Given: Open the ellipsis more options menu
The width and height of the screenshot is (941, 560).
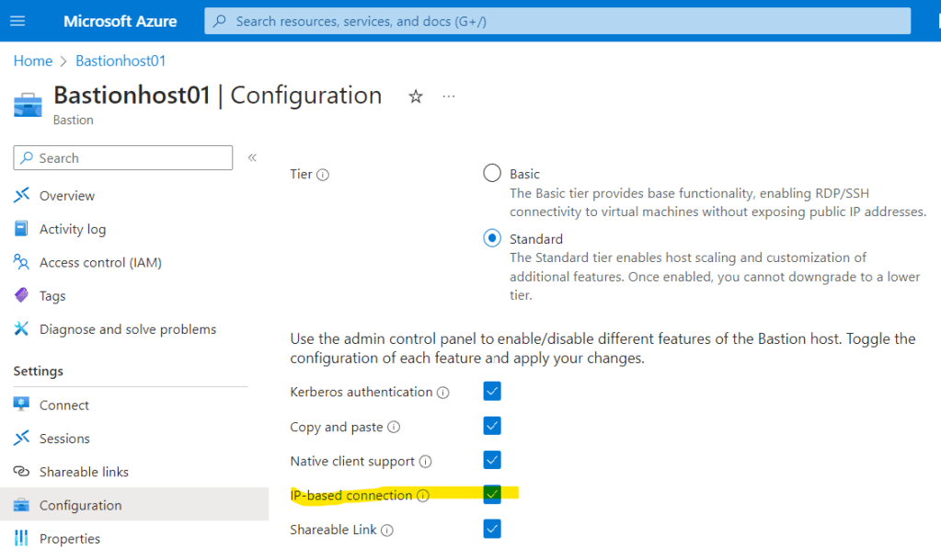Looking at the screenshot, I should 449,97.
